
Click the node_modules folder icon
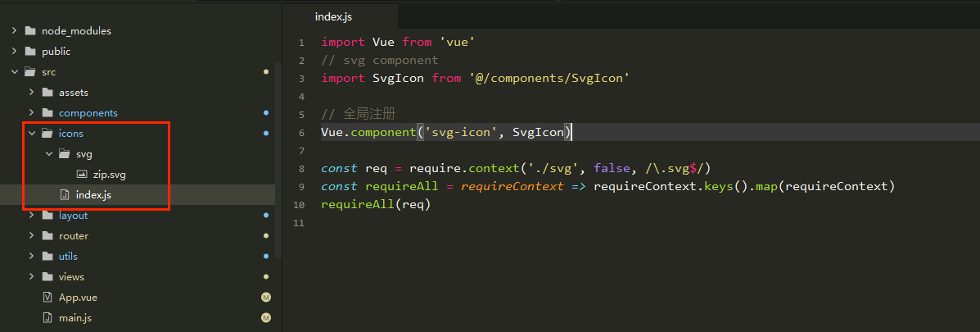click(x=30, y=31)
